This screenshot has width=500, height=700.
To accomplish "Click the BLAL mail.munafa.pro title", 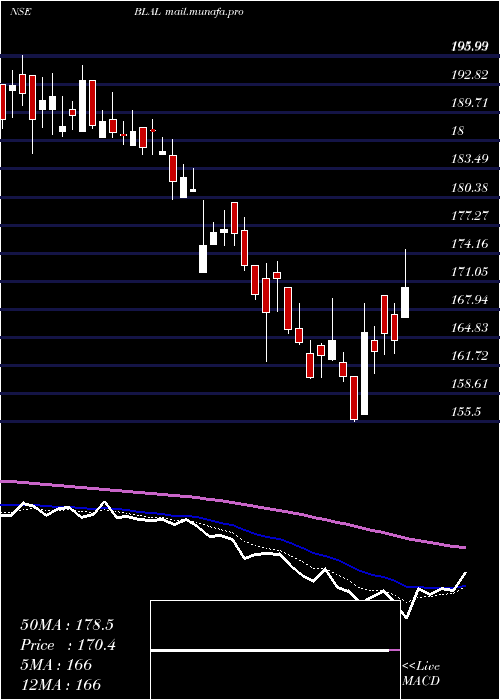I will coord(188,12).
